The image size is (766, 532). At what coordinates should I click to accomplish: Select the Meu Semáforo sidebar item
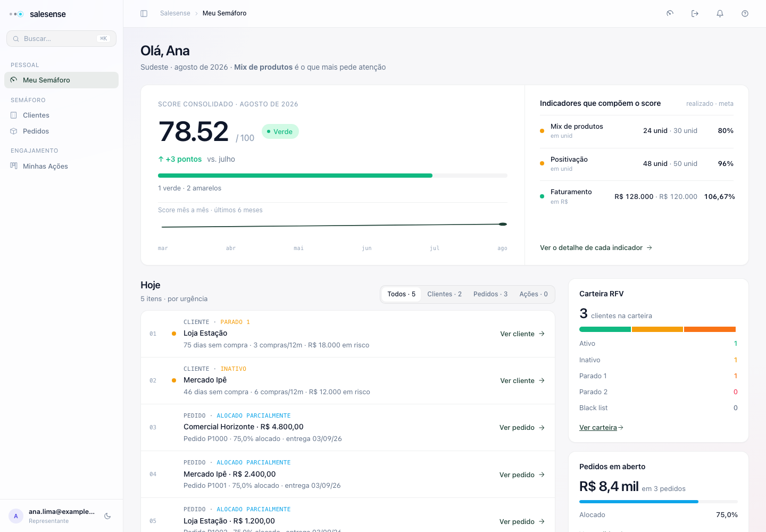point(61,80)
